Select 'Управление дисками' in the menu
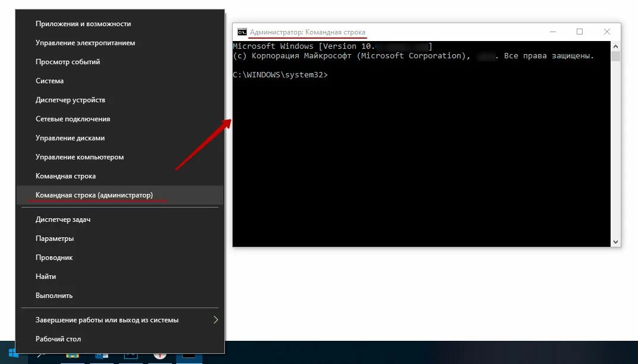The width and height of the screenshot is (638, 364). (x=120, y=138)
